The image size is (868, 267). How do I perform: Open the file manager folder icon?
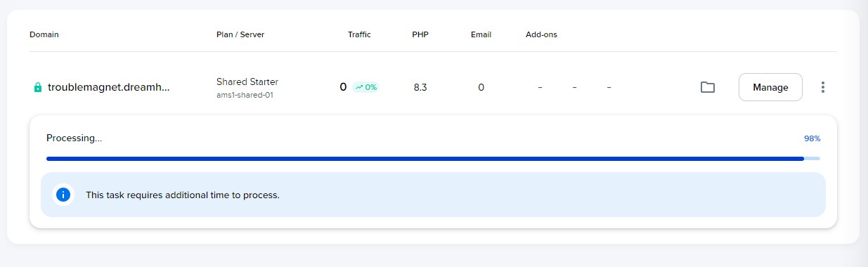(x=708, y=87)
